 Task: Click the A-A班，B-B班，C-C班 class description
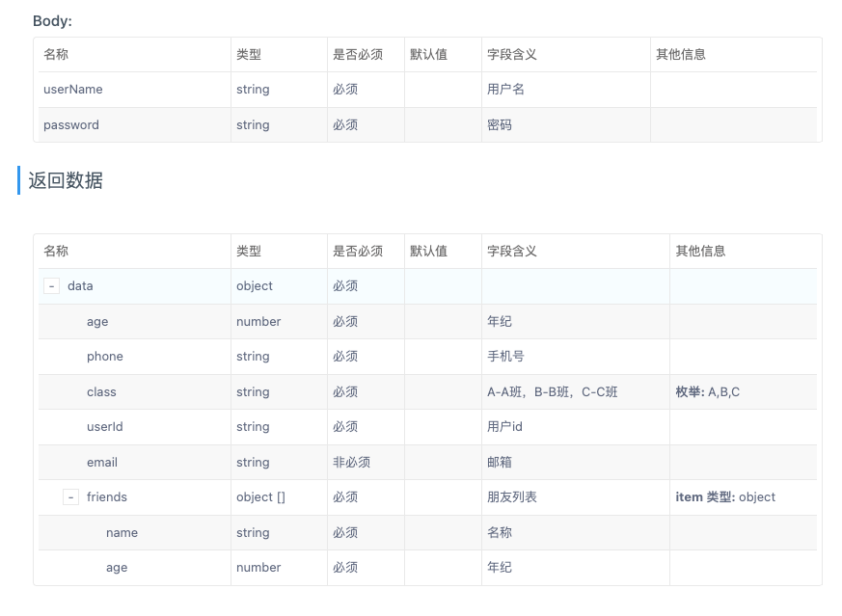pos(552,392)
